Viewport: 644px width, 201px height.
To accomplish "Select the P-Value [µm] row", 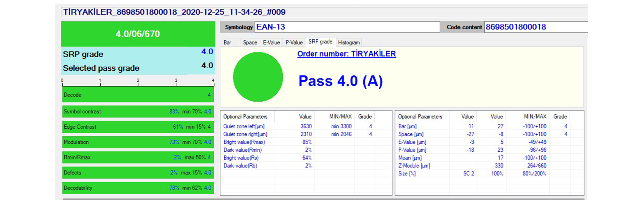I will point(489,150).
